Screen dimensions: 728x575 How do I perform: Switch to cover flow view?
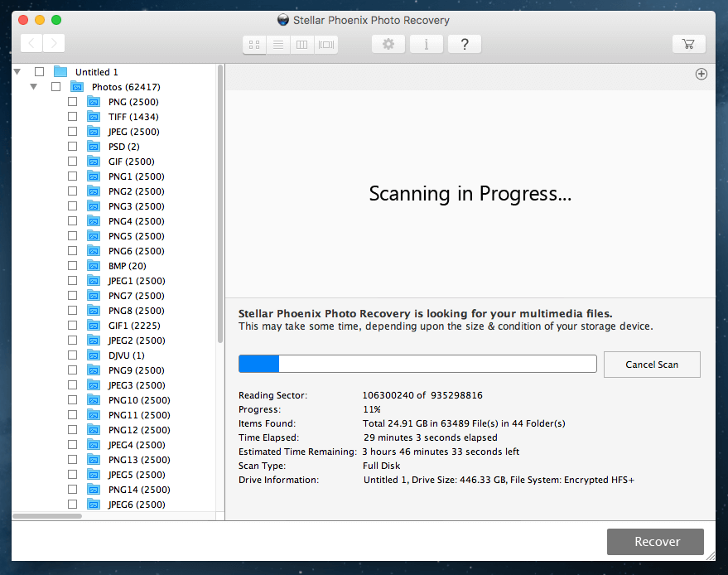click(x=326, y=45)
